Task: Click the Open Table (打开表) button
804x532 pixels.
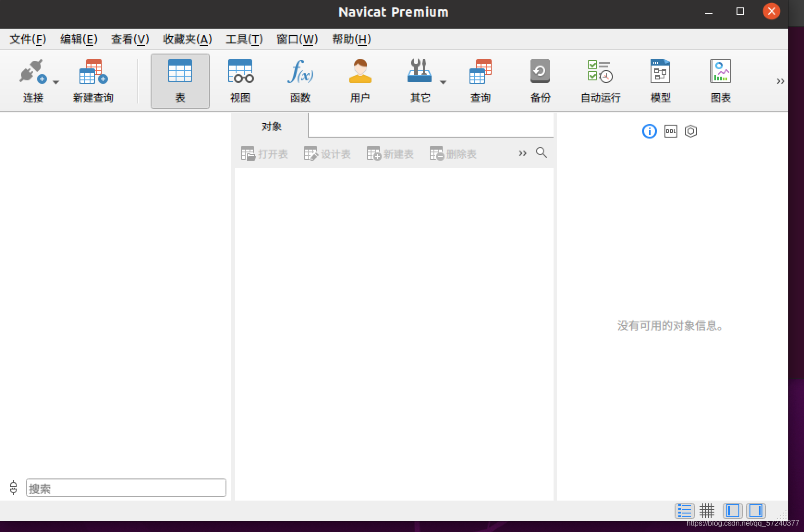Action: coord(264,154)
